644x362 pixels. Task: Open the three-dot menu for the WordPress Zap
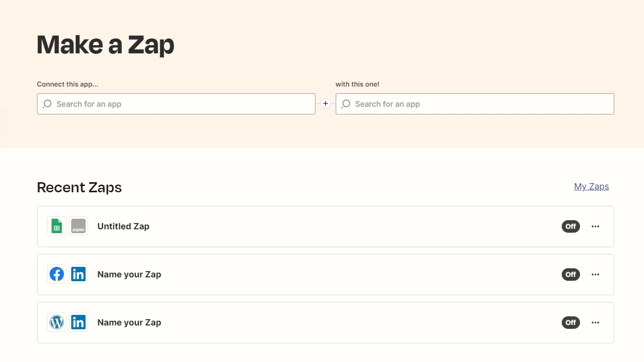tap(595, 323)
